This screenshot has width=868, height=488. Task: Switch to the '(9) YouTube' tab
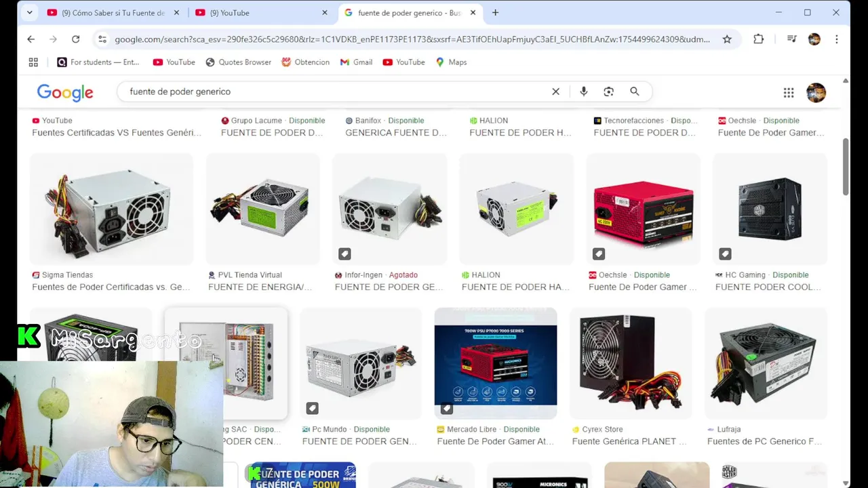(x=261, y=12)
